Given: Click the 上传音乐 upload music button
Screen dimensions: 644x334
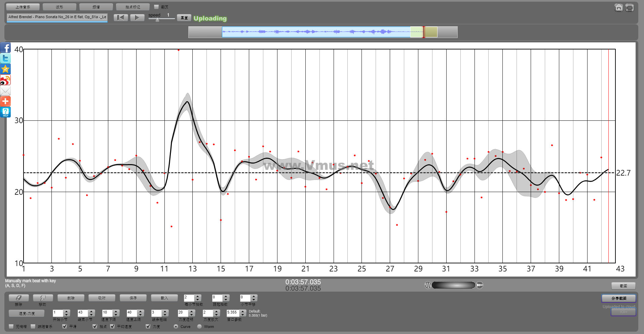Looking at the screenshot, I should 23,7.
